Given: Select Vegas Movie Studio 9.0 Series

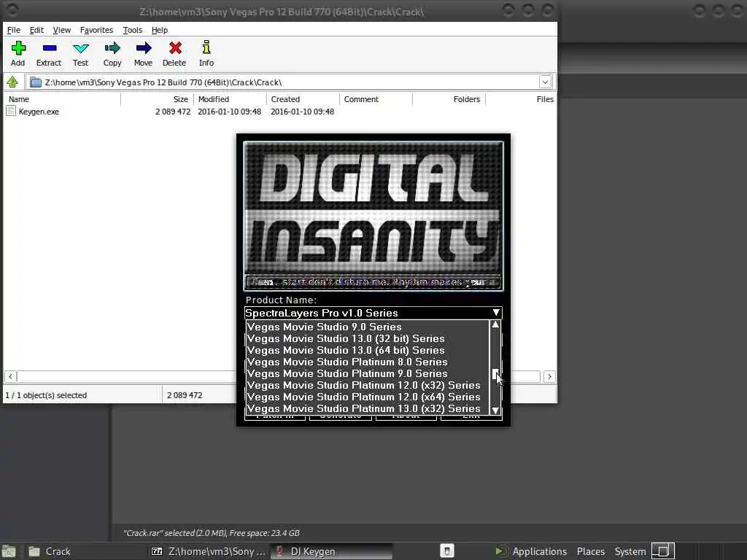Looking at the screenshot, I should coord(368,327).
